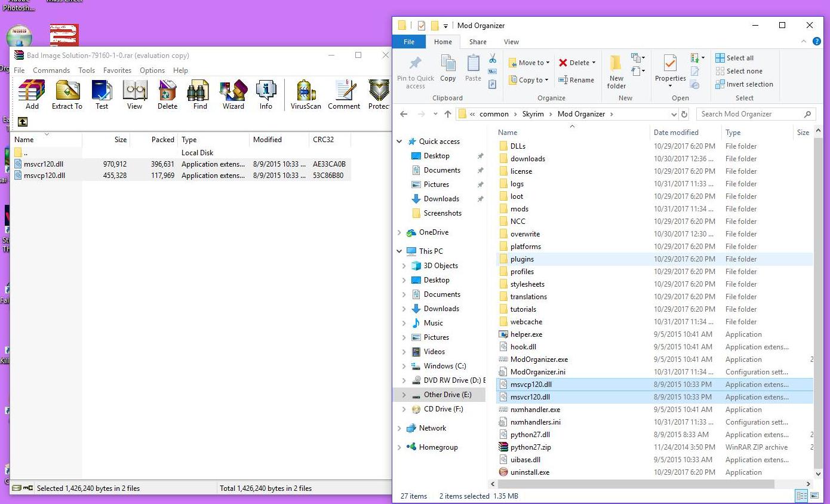Open Explorer ribbon help question mark

click(x=817, y=42)
